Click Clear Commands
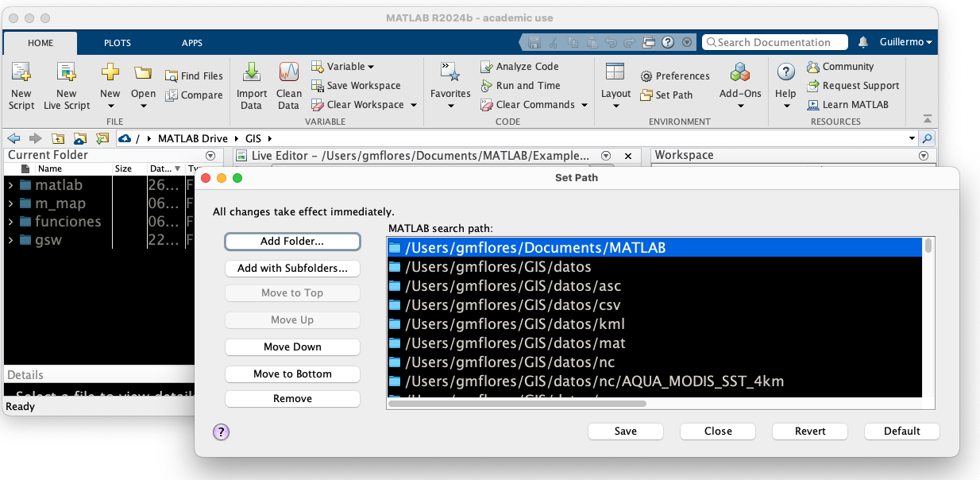Screen dimensions: 980x480 (527, 104)
